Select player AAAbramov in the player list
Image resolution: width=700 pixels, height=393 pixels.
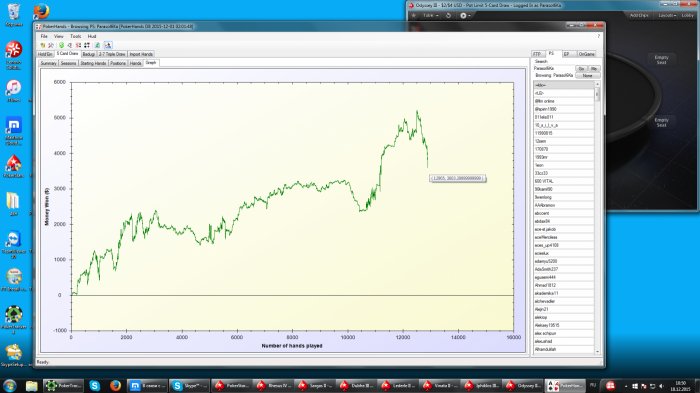click(563, 205)
